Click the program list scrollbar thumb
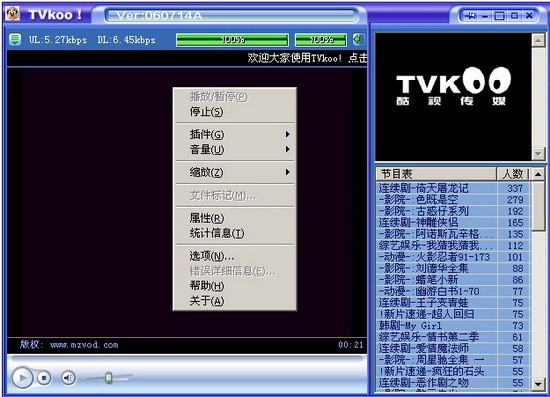 point(538,206)
